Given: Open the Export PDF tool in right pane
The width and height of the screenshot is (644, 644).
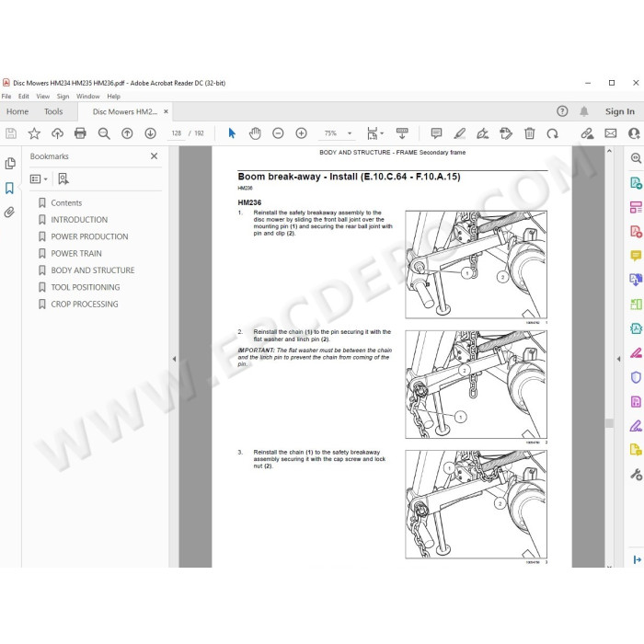Looking at the screenshot, I should click(x=636, y=183).
